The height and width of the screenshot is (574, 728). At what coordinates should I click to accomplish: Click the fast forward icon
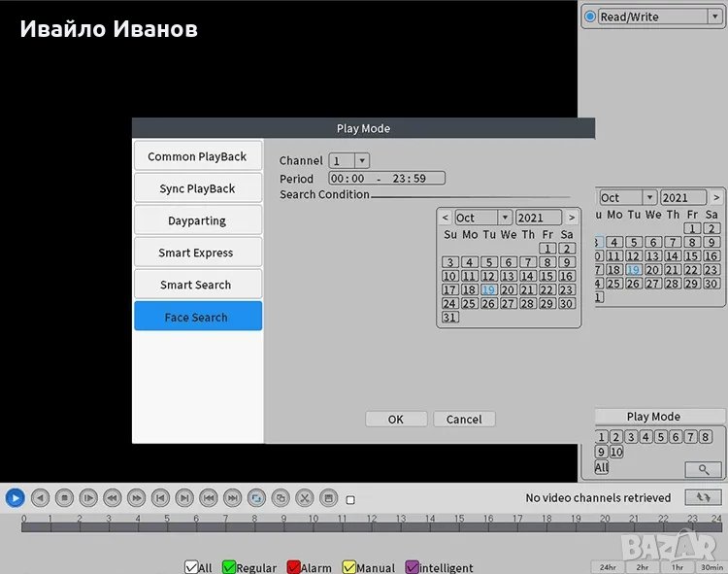[136, 497]
